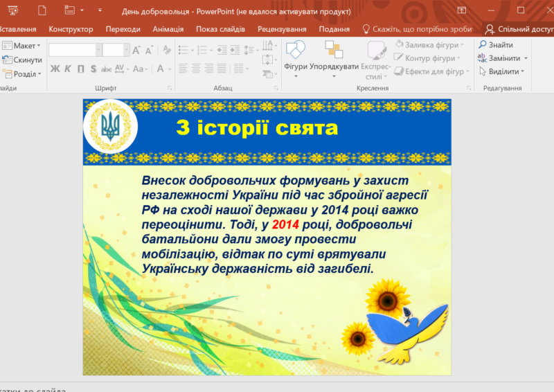Click the 'Скажіть, що потрібно зробити' search field

tap(418, 29)
